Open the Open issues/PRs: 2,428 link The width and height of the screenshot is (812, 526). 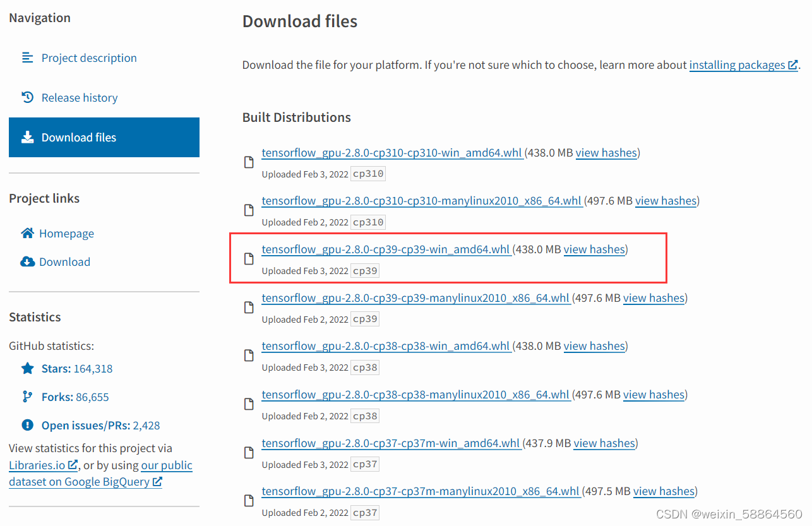coord(100,426)
